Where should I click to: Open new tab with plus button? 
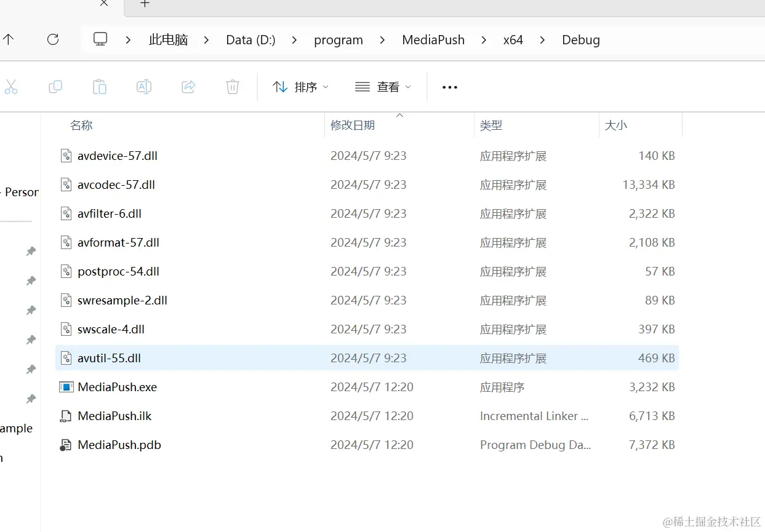pyautogui.click(x=145, y=4)
